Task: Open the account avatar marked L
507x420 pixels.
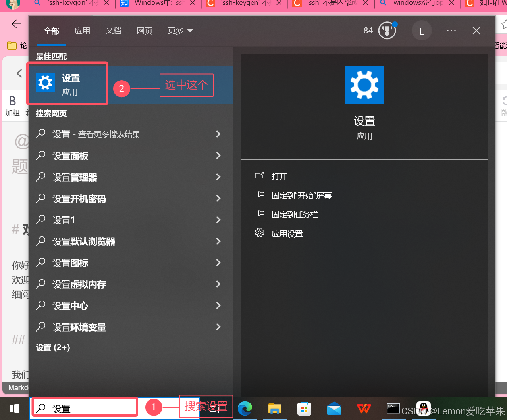Action: (x=421, y=30)
